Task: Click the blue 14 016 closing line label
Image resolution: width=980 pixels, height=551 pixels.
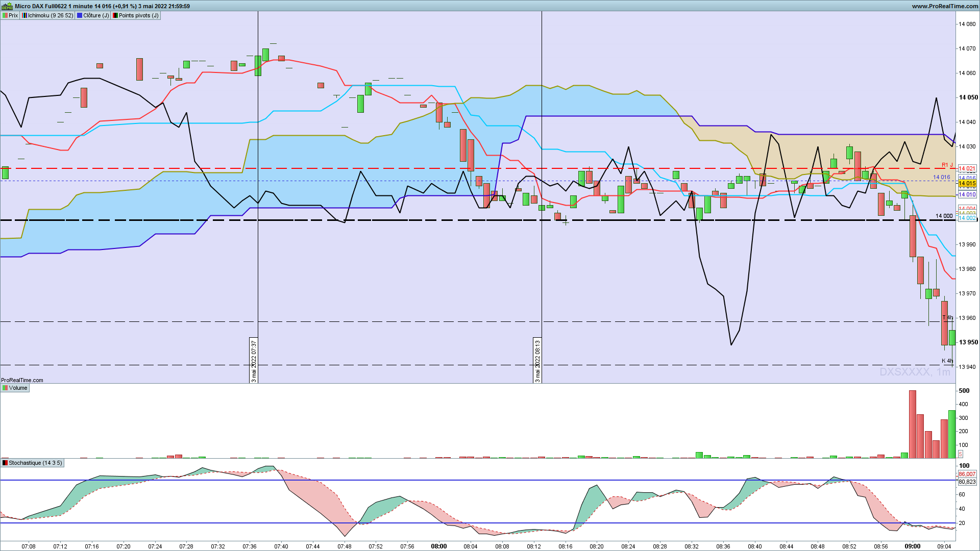Action: pos(942,178)
